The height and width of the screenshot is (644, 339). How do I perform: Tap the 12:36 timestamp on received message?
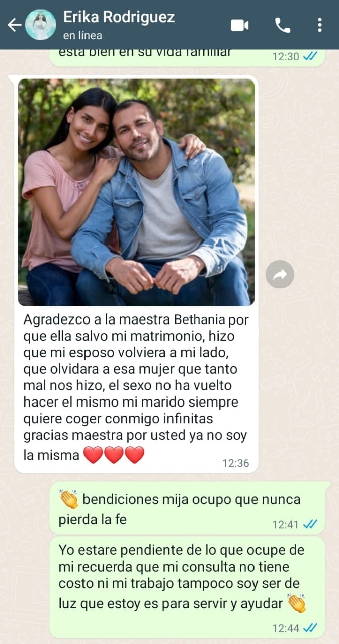coord(235,463)
